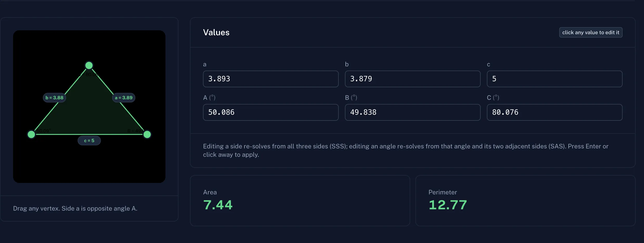Click the 'b = 3.88' side label pill
Image resolution: width=644 pixels, height=243 pixels.
pos(54,98)
